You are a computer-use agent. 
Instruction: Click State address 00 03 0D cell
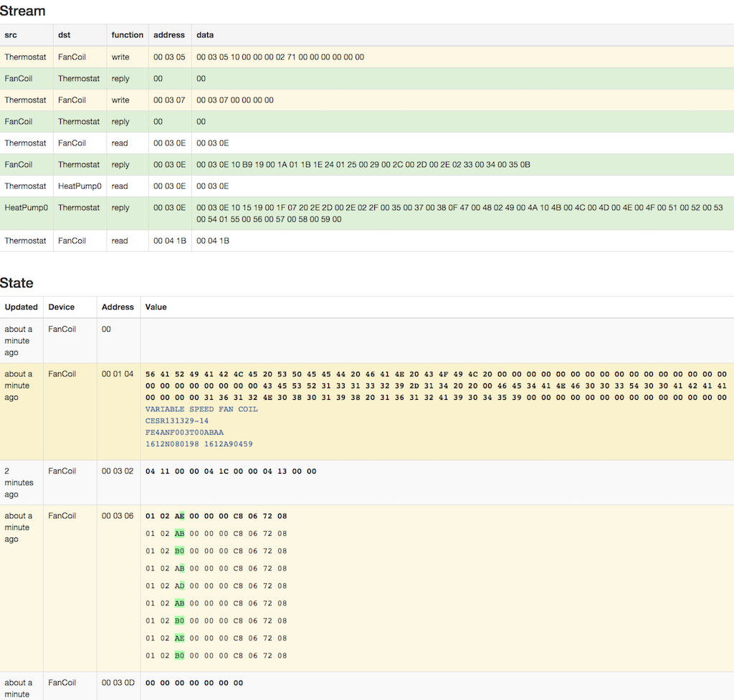118,683
